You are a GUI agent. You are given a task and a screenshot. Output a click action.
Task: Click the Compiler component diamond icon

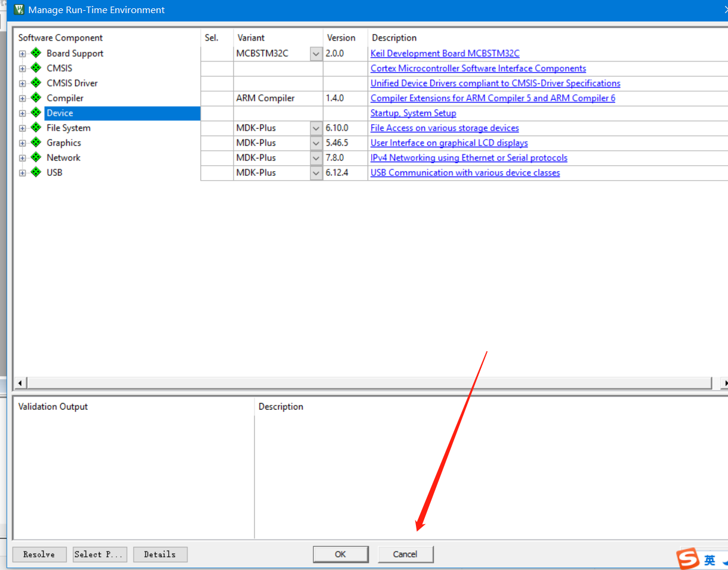[x=36, y=98]
